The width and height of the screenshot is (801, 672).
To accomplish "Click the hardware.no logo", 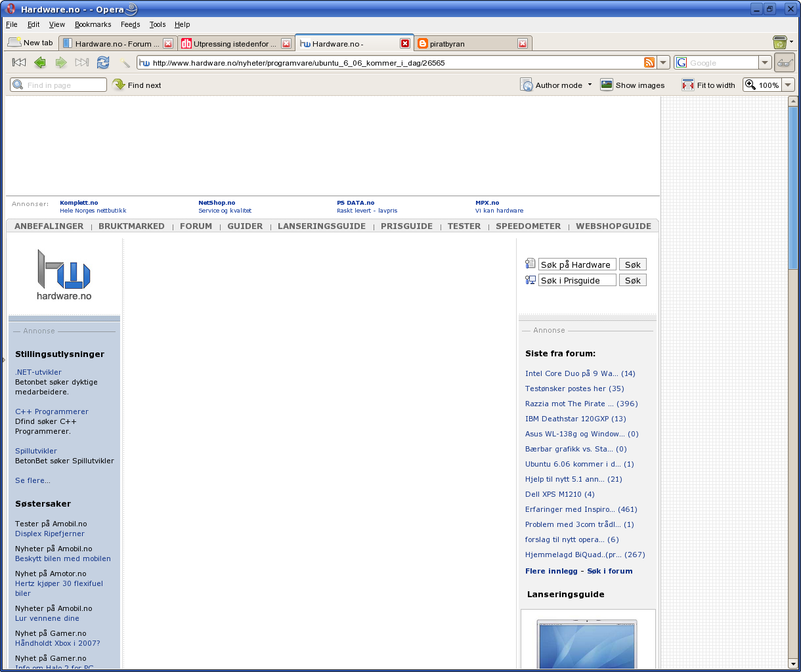I will [64, 275].
